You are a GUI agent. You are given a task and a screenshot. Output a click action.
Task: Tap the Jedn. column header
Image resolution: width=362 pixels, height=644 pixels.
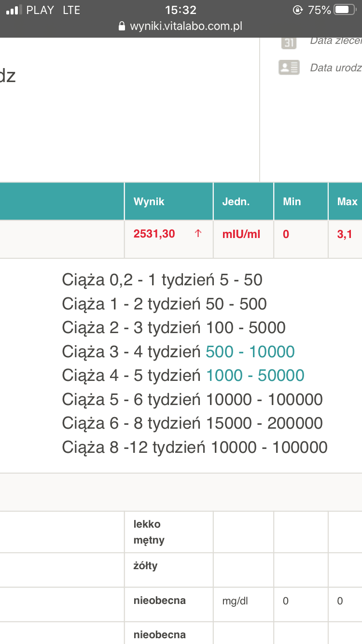(x=236, y=201)
